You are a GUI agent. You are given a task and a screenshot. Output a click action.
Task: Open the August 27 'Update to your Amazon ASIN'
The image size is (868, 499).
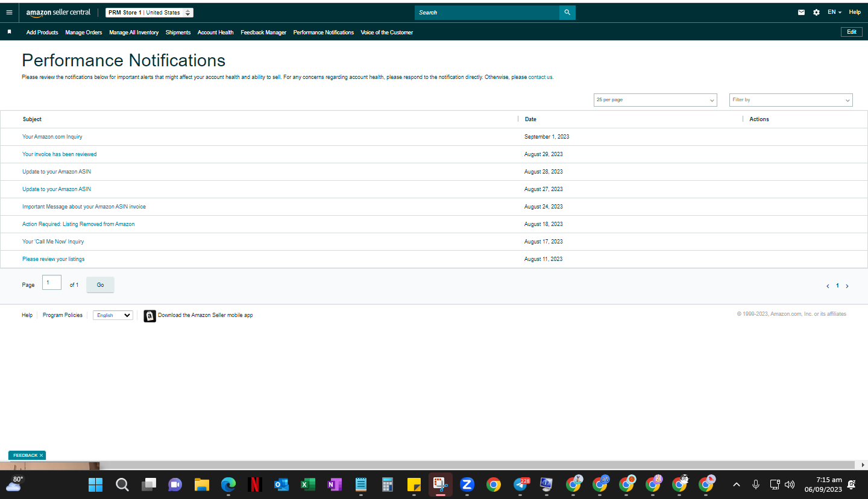point(57,189)
